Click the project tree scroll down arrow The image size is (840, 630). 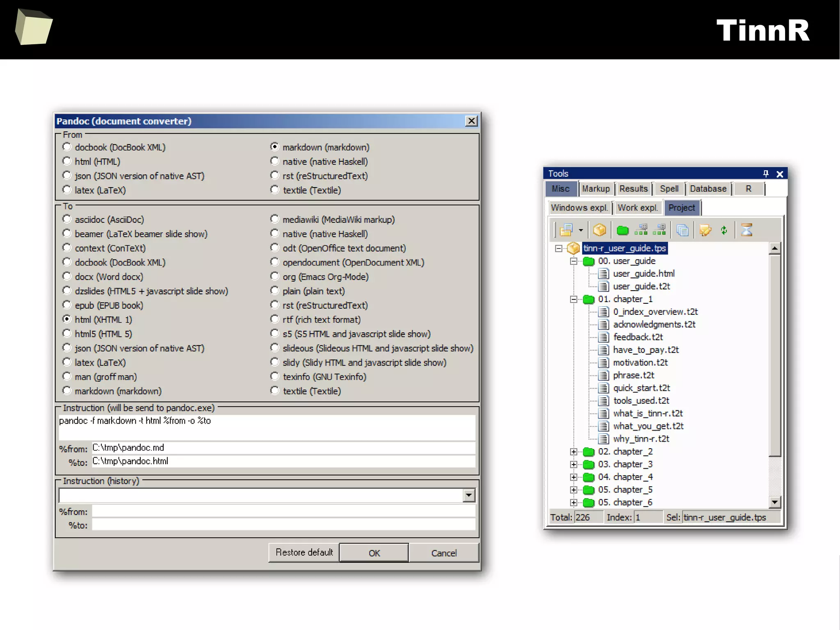point(774,502)
